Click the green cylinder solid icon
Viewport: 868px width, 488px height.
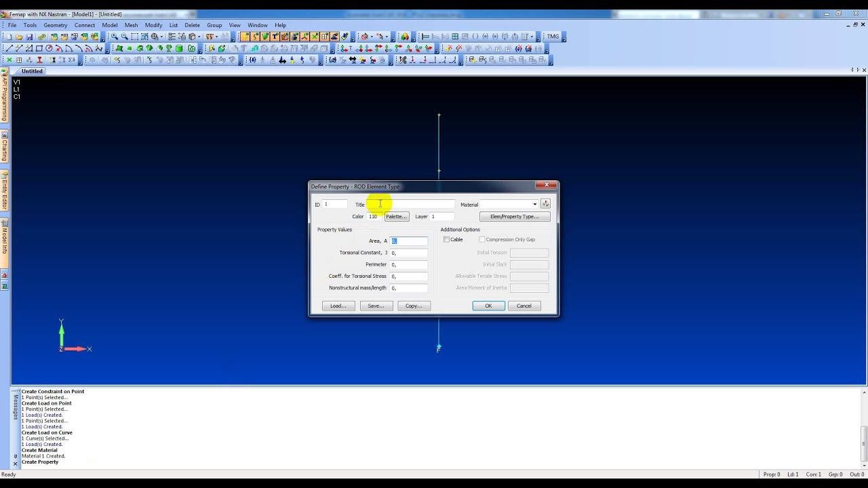point(180,48)
